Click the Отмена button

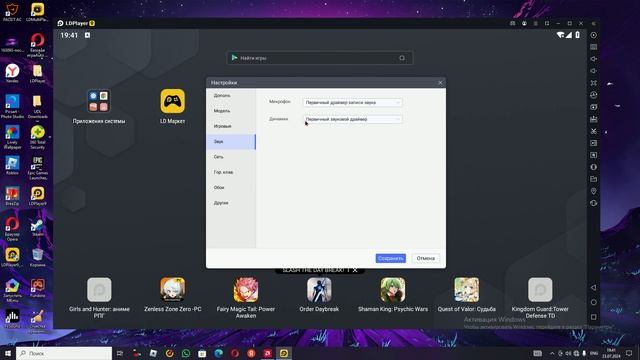[426, 258]
